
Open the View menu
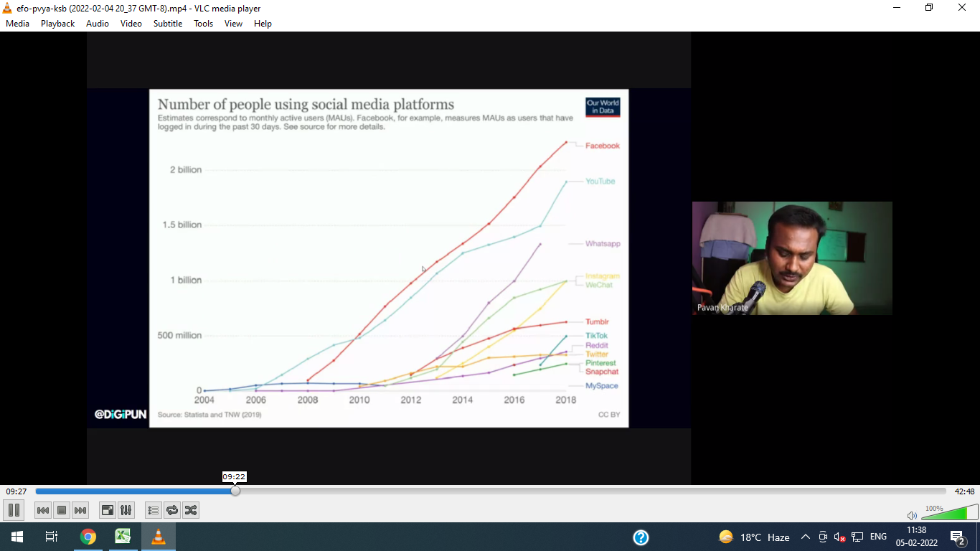tap(233, 24)
